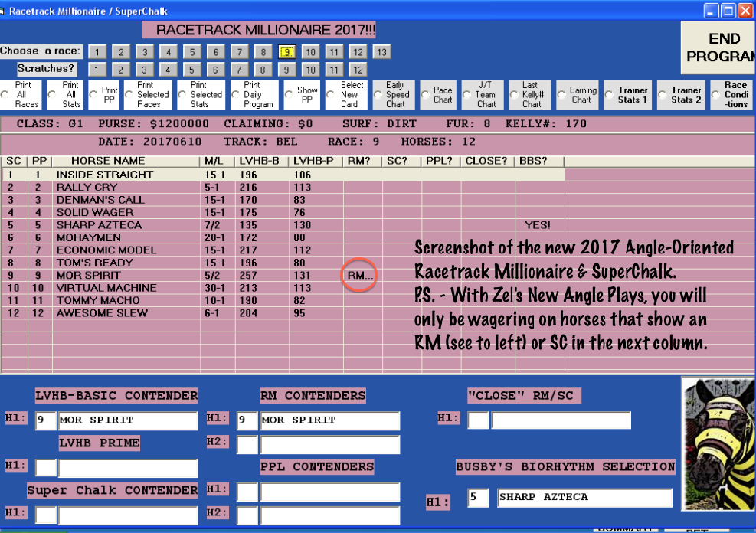Click the YES! cell in BBS? column
Image resolution: width=756 pixels, height=533 pixels.
pyautogui.click(x=538, y=225)
